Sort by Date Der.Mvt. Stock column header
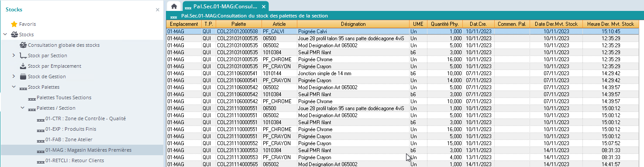Viewport: 644px width, 167px height. click(x=556, y=24)
